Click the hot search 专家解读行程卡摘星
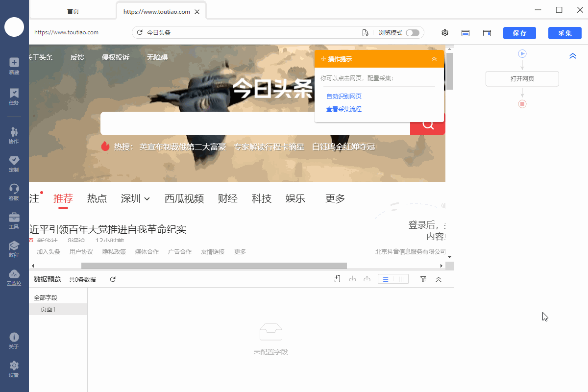The image size is (588, 392). point(269,147)
